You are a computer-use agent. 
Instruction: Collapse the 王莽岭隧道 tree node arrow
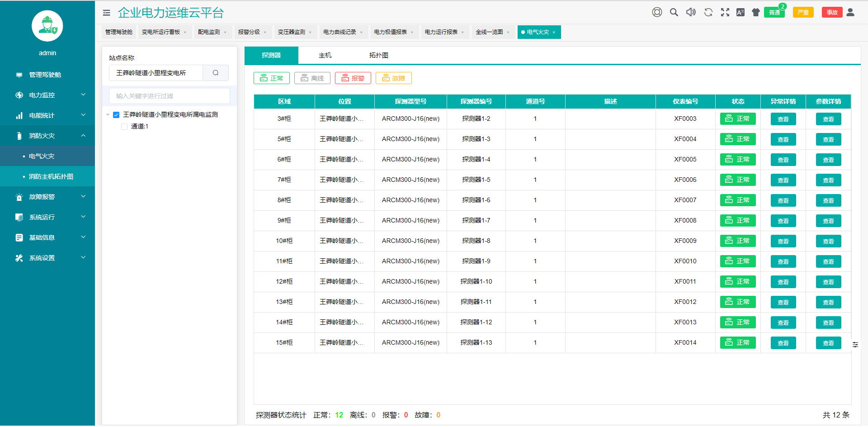pos(108,115)
